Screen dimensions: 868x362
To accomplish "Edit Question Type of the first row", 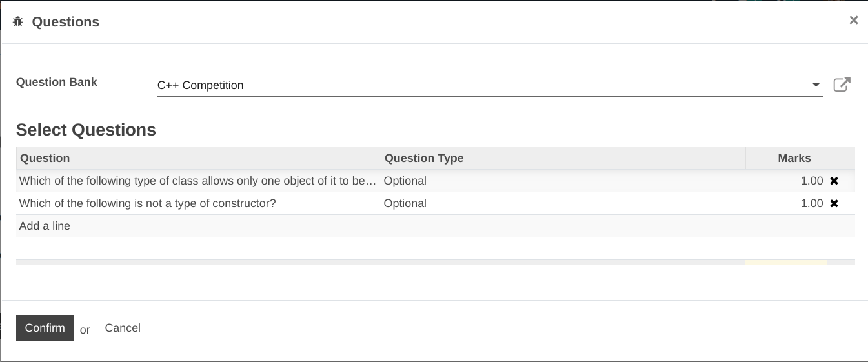I will point(405,181).
